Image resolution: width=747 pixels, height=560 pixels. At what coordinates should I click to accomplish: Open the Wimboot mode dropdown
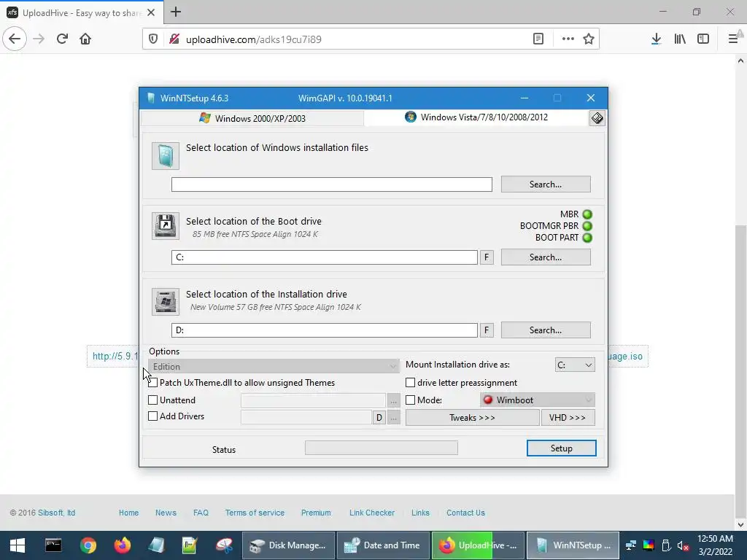point(538,400)
